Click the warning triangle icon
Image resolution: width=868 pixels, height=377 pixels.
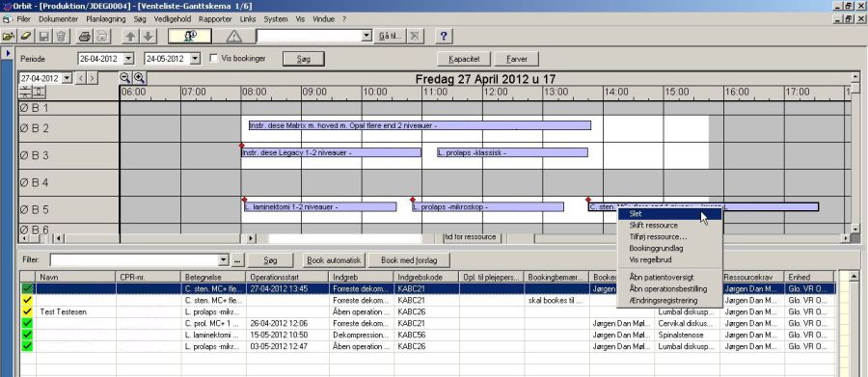[x=234, y=37]
